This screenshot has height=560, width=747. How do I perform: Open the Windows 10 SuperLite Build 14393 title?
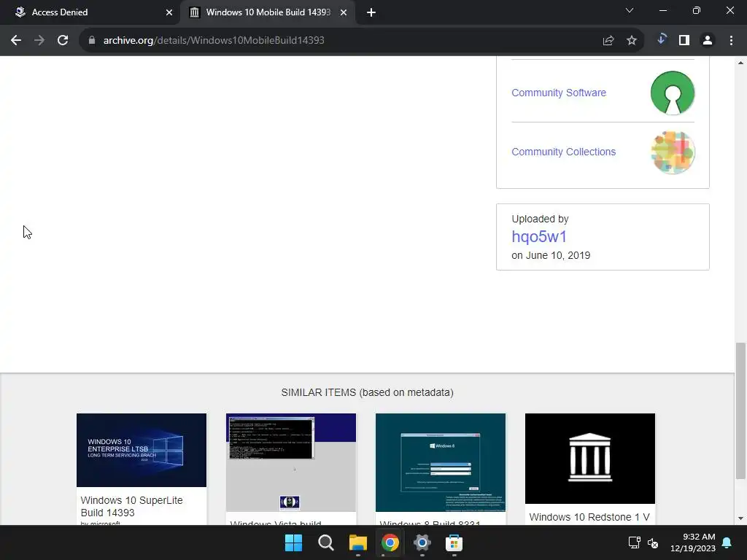pos(131,506)
